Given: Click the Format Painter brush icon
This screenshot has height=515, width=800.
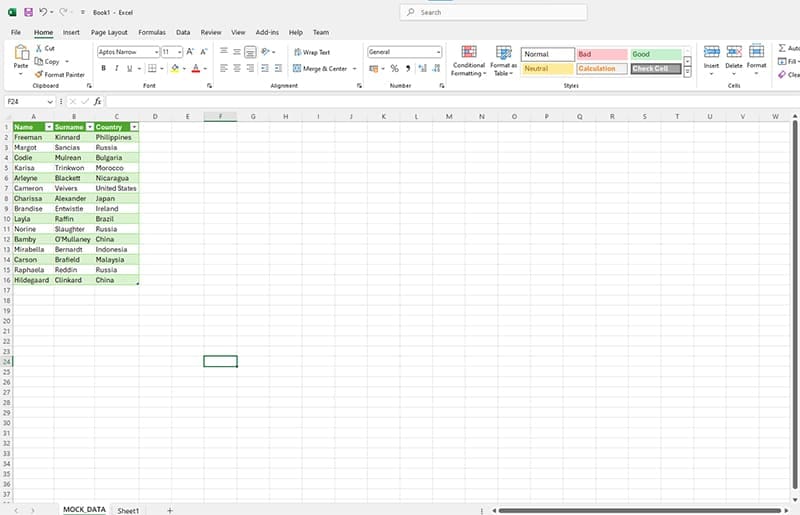Looking at the screenshot, I should coord(38,74).
